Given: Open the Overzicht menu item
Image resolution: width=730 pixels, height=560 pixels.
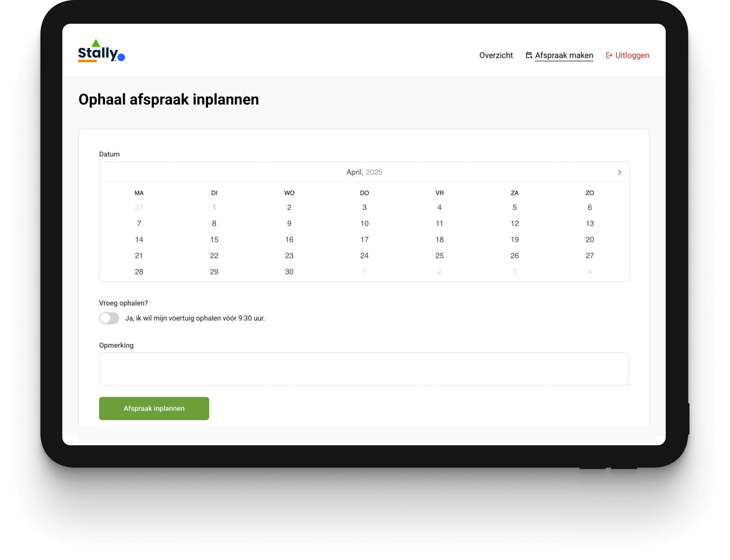Looking at the screenshot, I should [496, 55].
